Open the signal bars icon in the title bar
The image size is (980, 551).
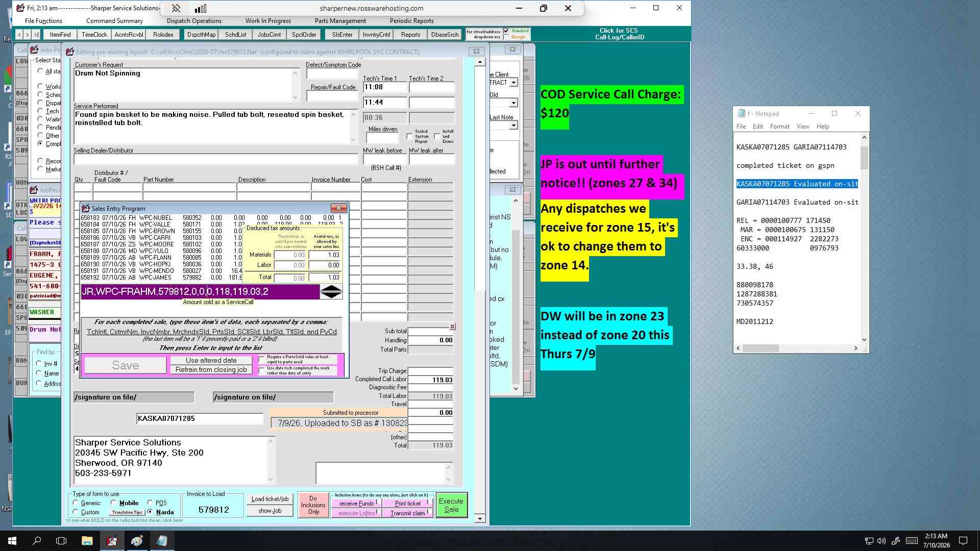pos(201,8)
